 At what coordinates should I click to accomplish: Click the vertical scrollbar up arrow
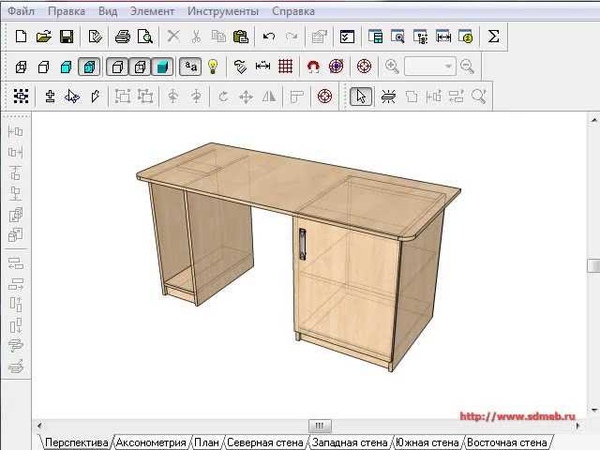593,121
